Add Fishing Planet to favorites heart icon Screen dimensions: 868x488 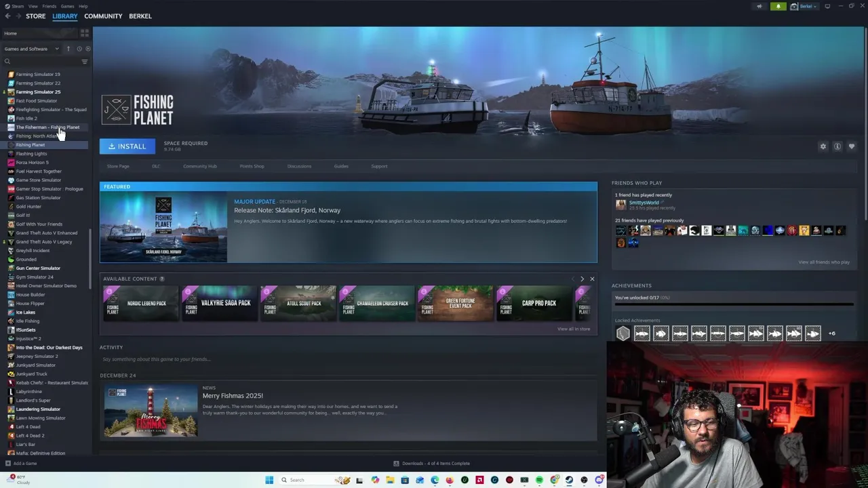point(852,146)
